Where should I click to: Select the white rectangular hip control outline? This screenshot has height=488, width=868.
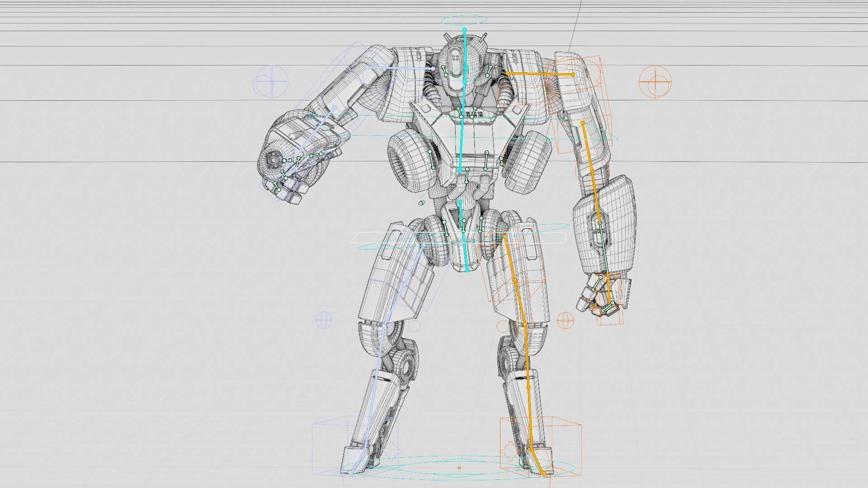coord(458,238)
